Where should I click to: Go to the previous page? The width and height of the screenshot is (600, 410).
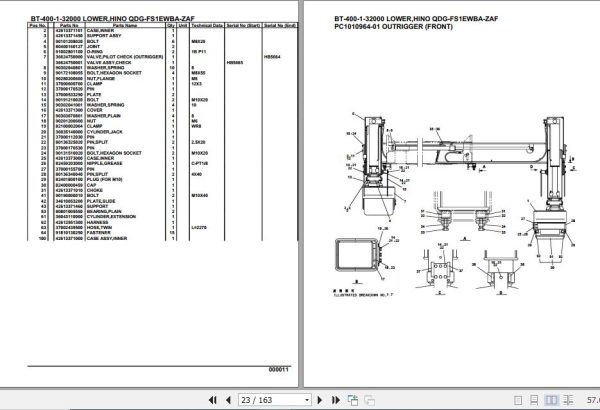tap(228, 400)
